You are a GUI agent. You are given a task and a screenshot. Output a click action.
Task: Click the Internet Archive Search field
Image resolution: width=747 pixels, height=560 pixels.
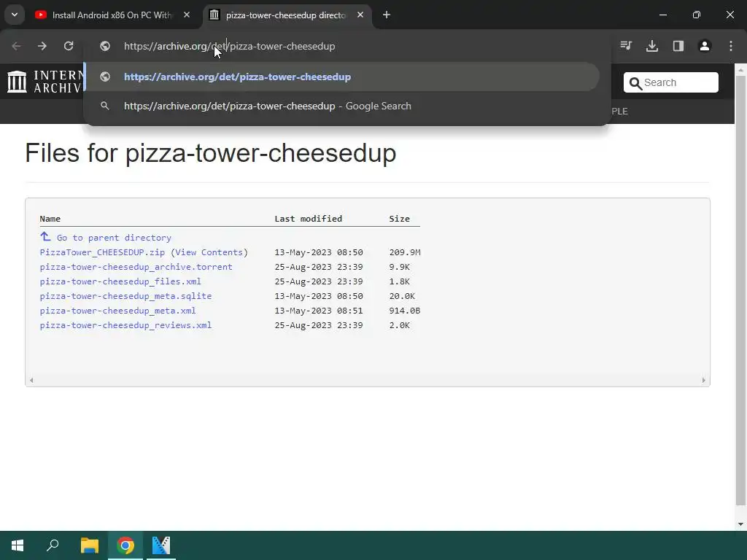point(671,82)
